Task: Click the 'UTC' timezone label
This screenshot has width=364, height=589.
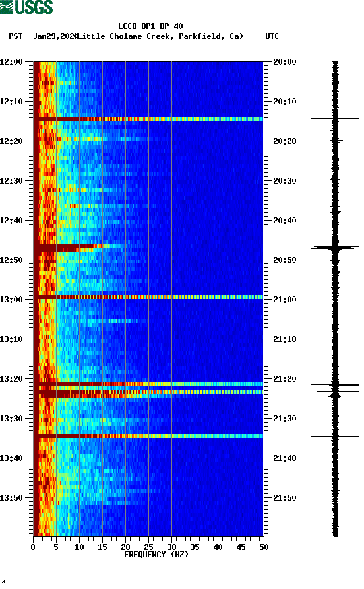Action: pyautogui.click(x=272, y=36)
